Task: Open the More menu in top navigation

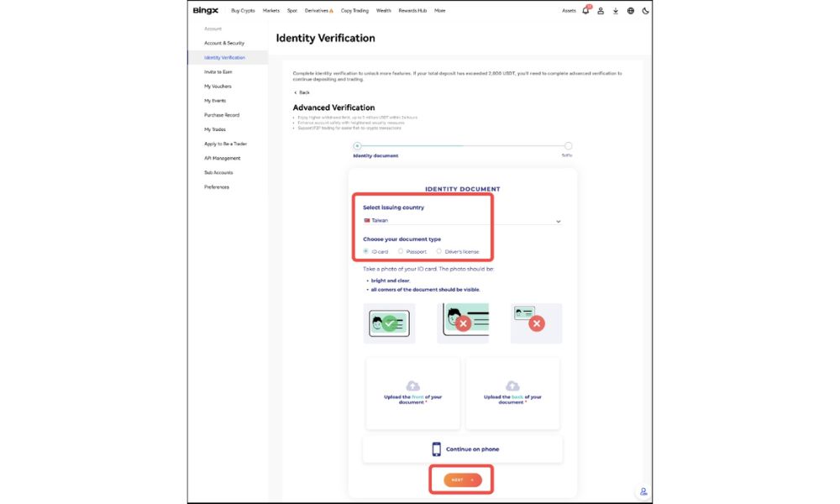Action: pos(440,11)
